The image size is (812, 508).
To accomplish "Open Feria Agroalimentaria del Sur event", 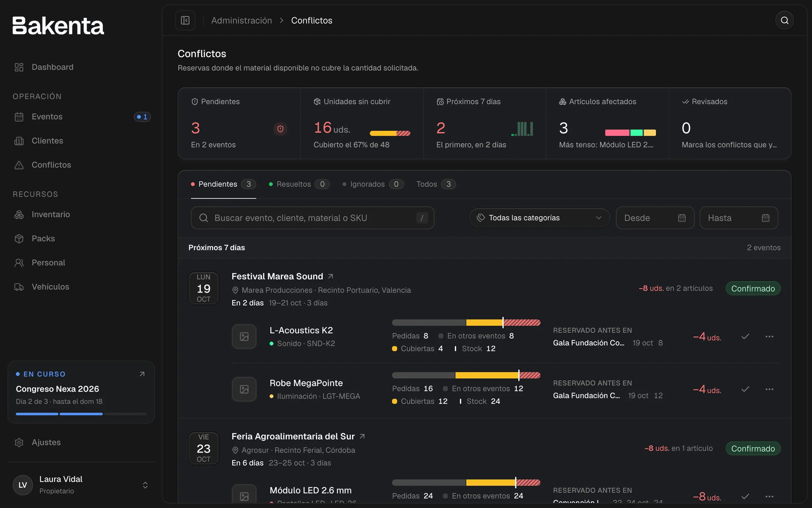I will (x=293, y=436).
